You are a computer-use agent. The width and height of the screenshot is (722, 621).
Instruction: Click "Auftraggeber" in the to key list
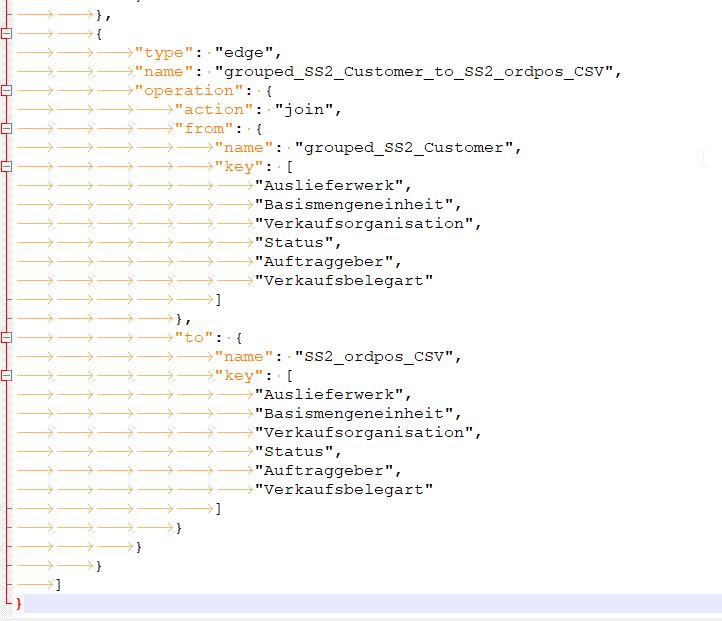[x=324, y=471]
